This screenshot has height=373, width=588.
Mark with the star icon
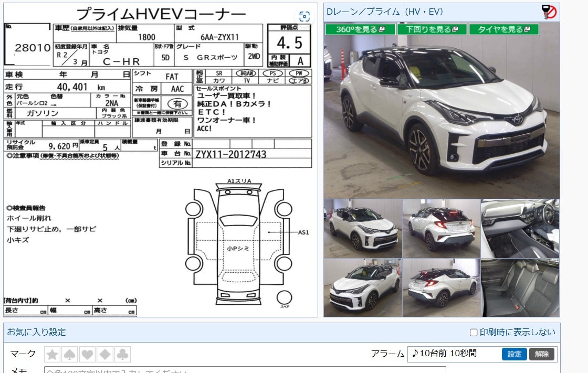point(52,354)
